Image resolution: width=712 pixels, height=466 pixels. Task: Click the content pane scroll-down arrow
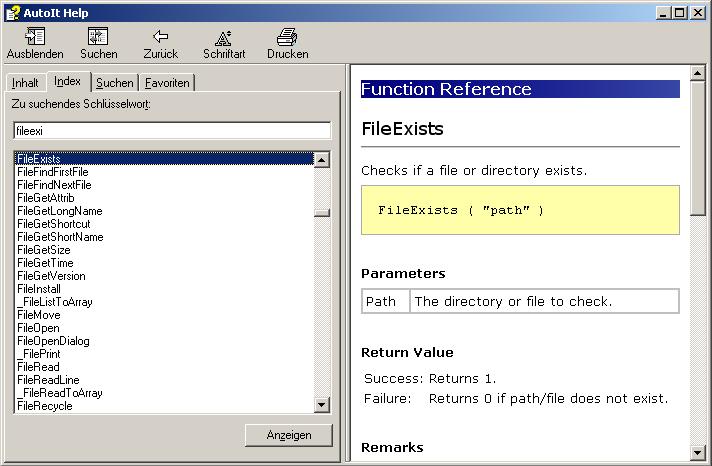[x=698, y=453]
